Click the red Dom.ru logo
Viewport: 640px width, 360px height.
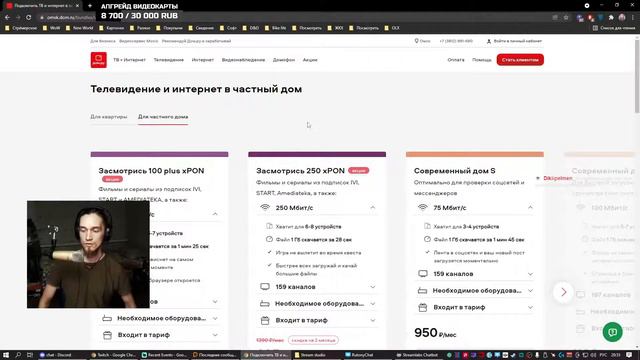point(98,60)
